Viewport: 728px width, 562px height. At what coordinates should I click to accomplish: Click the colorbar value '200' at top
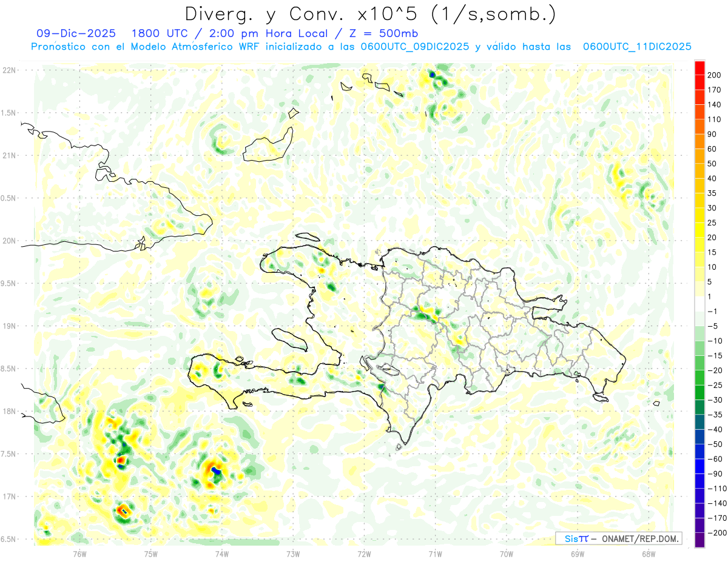[715, 75]
